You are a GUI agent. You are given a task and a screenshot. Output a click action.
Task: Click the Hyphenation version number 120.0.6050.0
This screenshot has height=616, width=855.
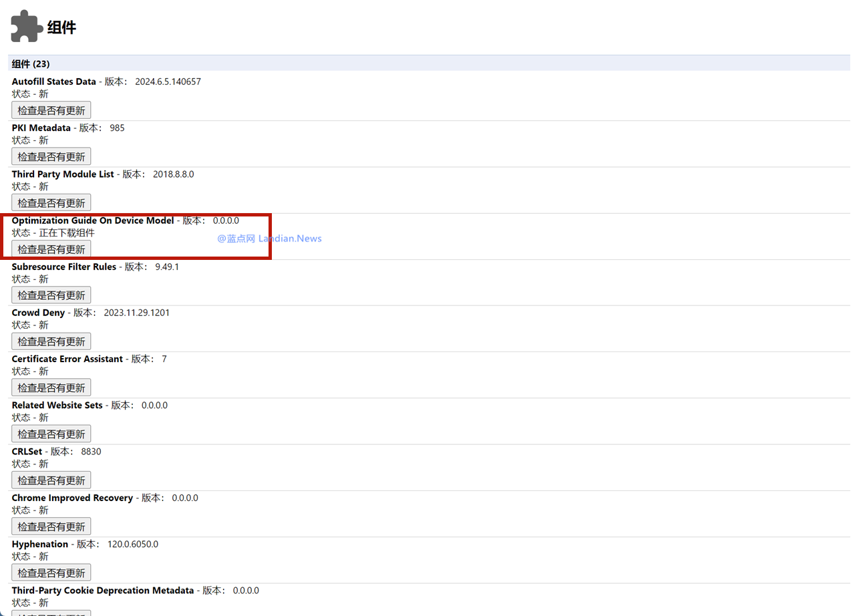tap(133, 544)
